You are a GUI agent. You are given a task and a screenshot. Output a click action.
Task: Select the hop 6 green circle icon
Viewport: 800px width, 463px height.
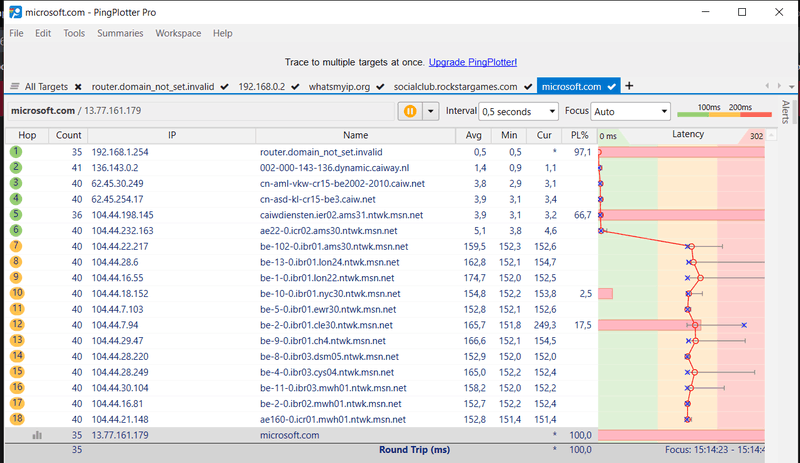click(x=16, y=230)
